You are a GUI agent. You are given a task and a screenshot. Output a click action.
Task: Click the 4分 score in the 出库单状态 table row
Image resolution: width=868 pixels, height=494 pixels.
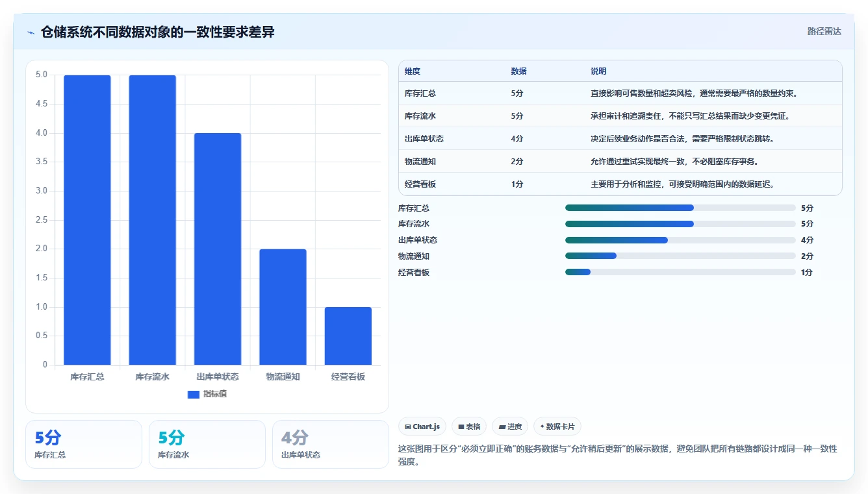point(517,139)
